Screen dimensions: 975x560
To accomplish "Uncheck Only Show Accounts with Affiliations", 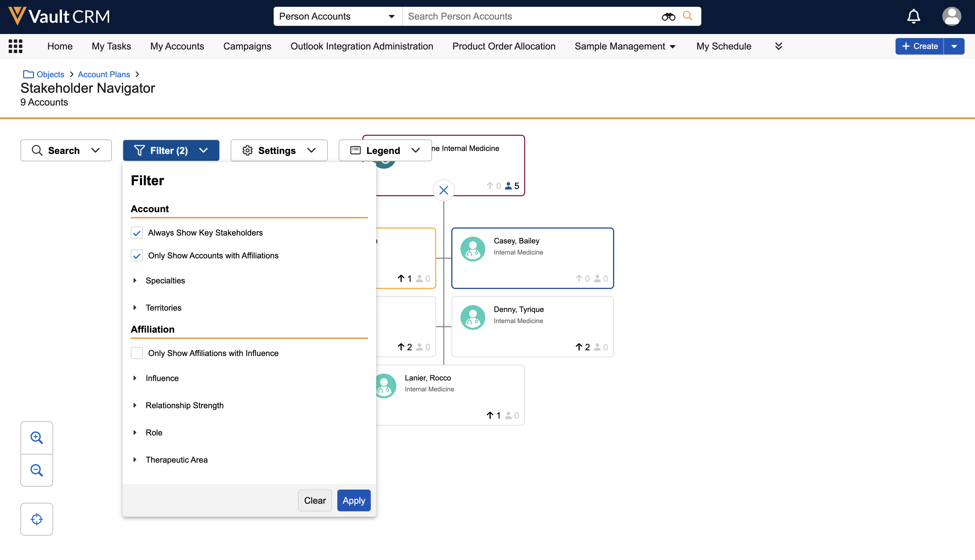I will pos(137,256).
